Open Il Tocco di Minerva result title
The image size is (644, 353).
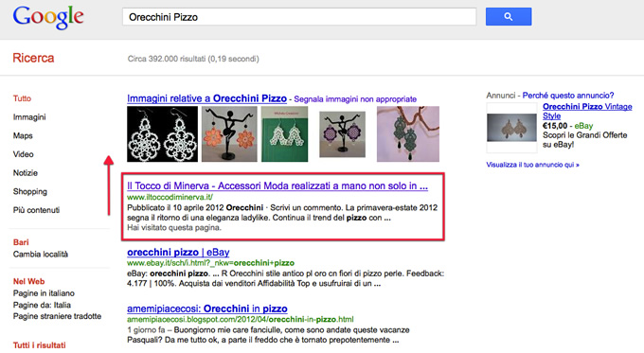click(x=277, y=185)
